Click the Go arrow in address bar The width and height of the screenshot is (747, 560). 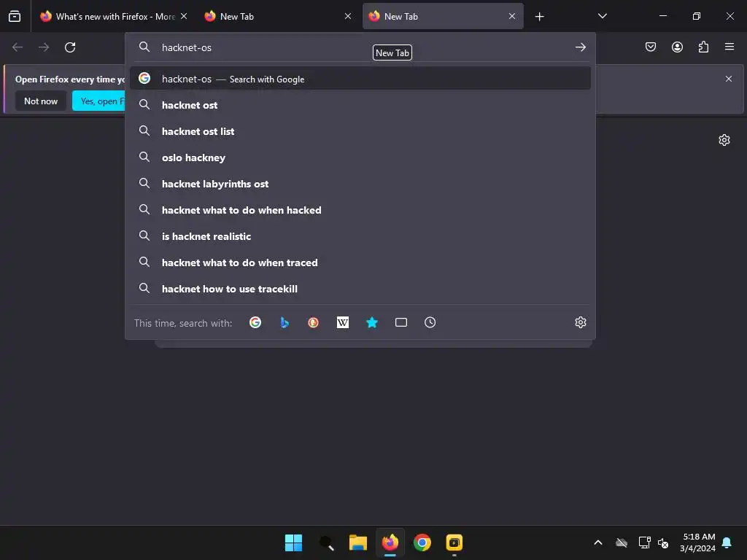pos(580,47)
